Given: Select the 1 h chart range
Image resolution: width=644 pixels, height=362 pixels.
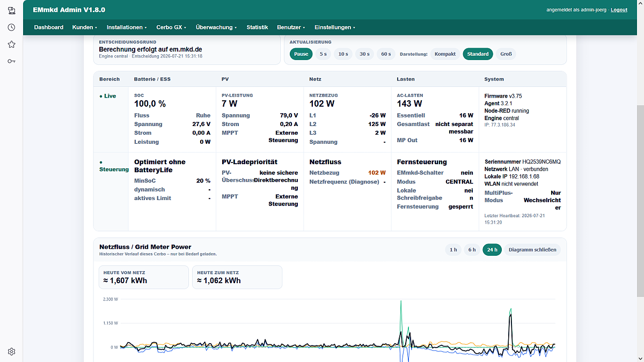Looking at the screenshot, I should (x=453, y=249).
